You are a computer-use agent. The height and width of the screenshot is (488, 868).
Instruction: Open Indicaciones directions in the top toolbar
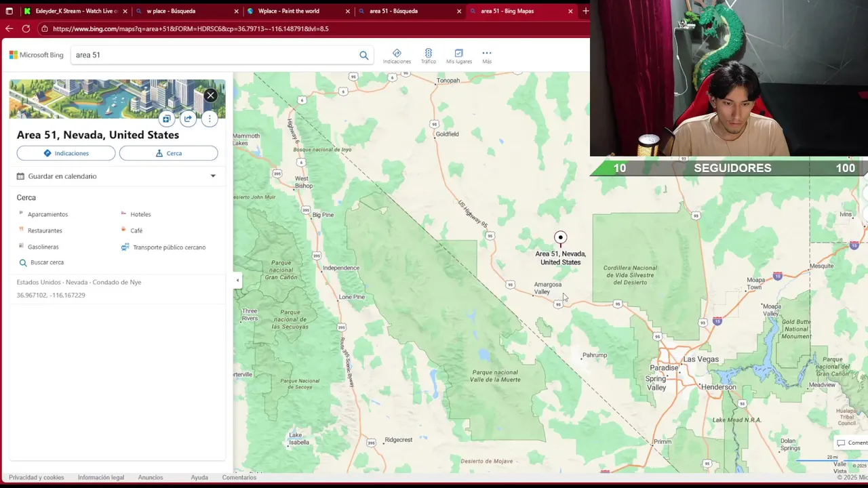pos(397,56)
